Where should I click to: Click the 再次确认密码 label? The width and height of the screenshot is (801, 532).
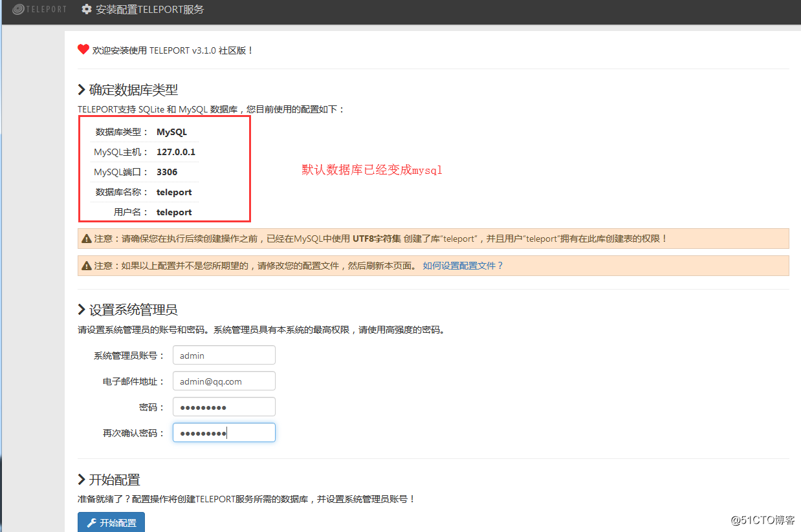(134, 433)
